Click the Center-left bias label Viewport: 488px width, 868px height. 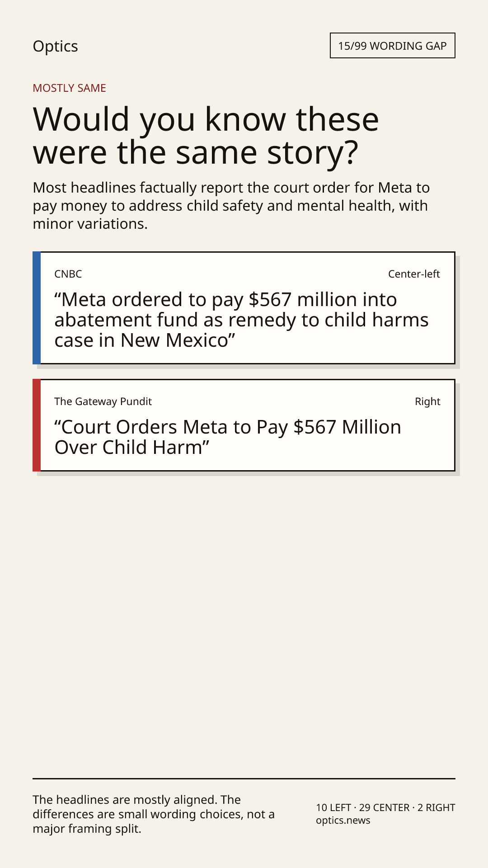[x=414, y=274]
